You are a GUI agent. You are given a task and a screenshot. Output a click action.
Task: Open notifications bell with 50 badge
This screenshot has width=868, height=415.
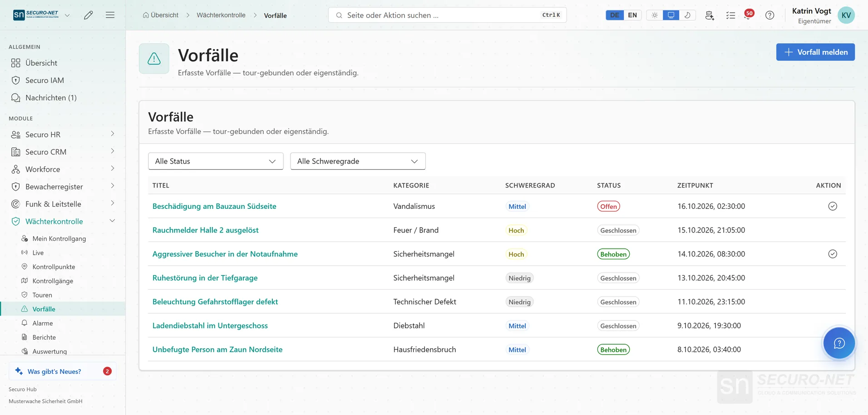click(749, 15)
